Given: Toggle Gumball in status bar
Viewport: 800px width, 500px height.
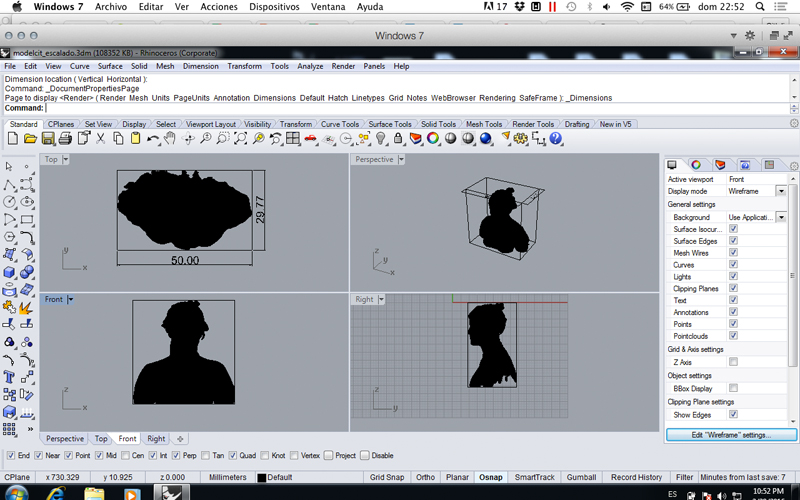Looking at the screenshot, I should coord(581,478).
